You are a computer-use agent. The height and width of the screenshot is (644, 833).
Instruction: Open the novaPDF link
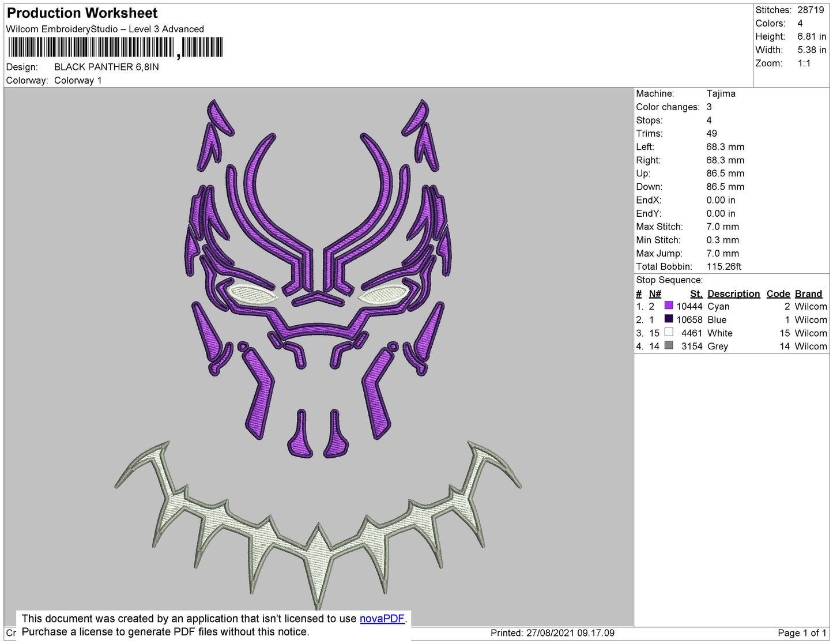tap(382, 619)
